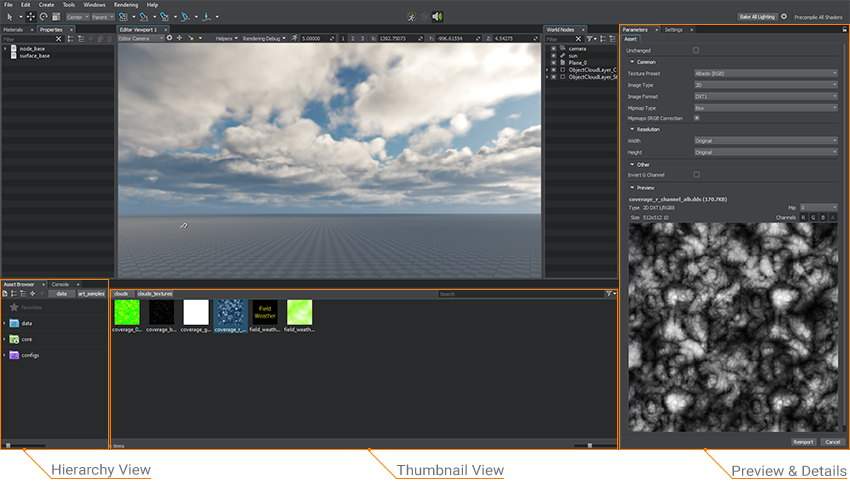
Task: Select the field_weather green texture thumbnail
Action: (299, 312)
